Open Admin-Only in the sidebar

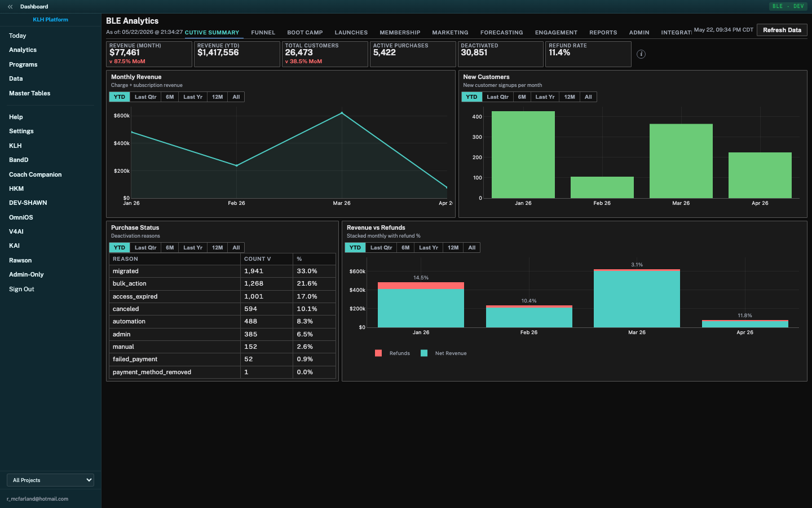pos(27,275)
